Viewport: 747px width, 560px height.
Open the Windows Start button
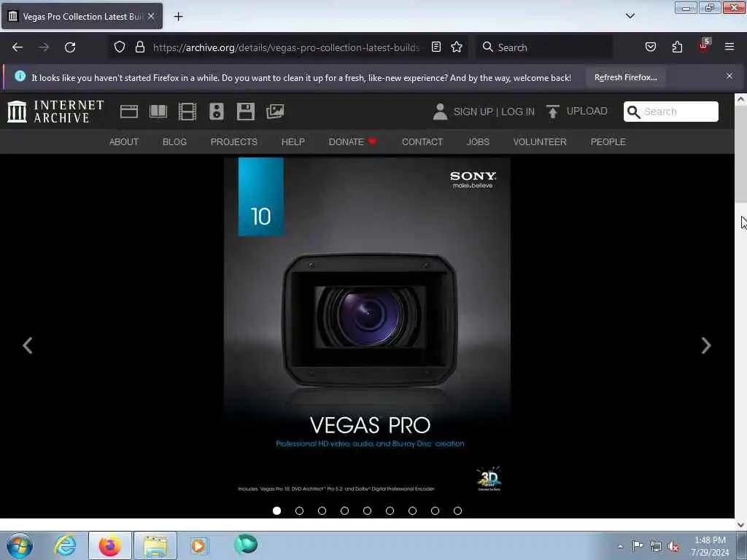pyautogui.click(x=20, y=545)
